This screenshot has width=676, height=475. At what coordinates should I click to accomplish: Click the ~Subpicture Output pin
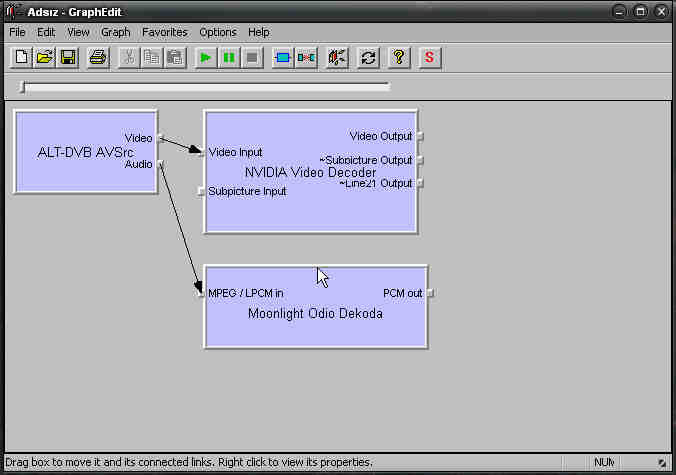point(421,160)
